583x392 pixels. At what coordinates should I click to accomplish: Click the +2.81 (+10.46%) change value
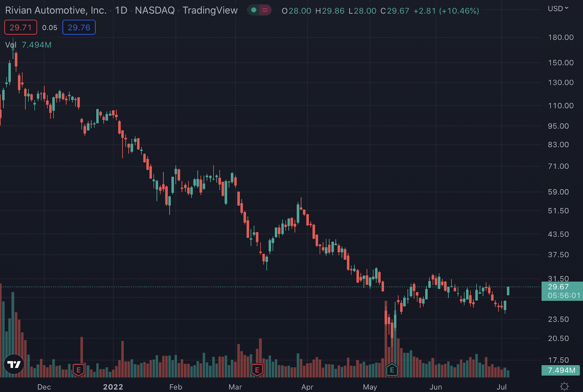446,11
